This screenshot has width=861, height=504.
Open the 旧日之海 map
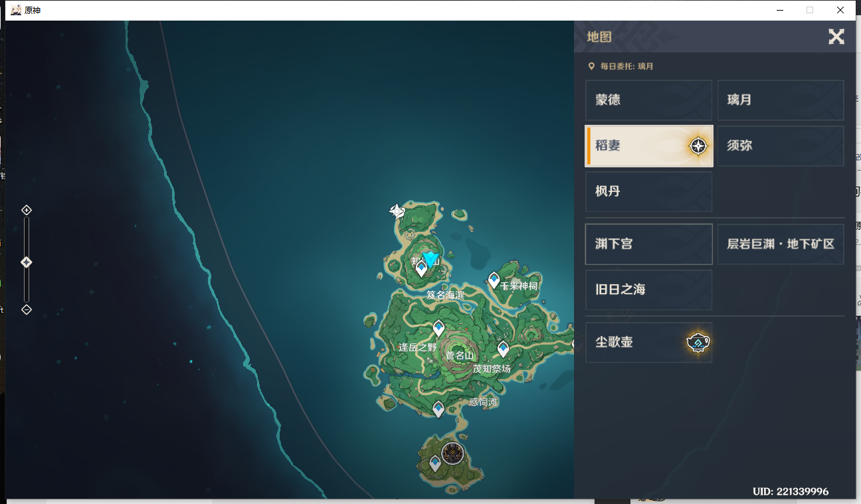(x=648, y=290)
